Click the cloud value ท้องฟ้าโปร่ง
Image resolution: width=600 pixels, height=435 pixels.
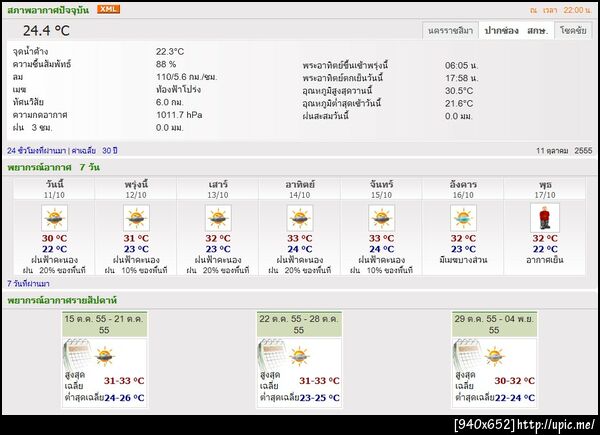[x=178, y=90]
